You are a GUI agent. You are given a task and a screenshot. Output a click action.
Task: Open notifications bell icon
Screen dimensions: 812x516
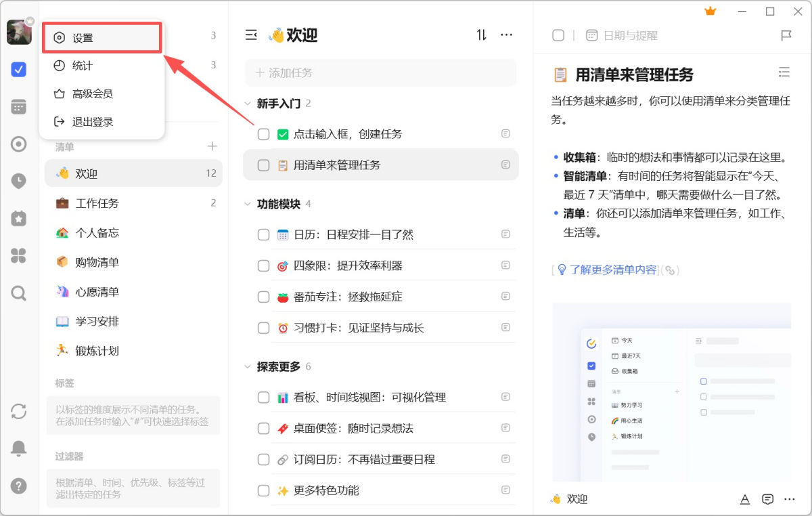click(19, 448)
